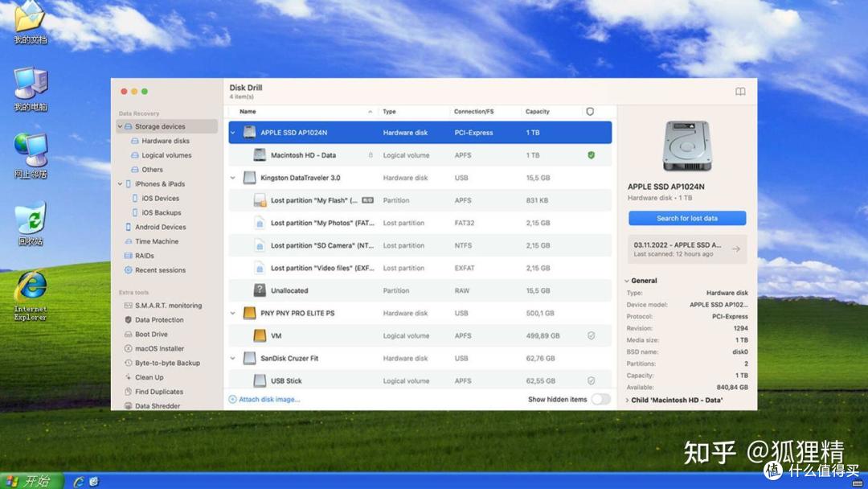Select Lost partition "My Photos" row
This screenshot has width=868, height=489.
(420, 223)
